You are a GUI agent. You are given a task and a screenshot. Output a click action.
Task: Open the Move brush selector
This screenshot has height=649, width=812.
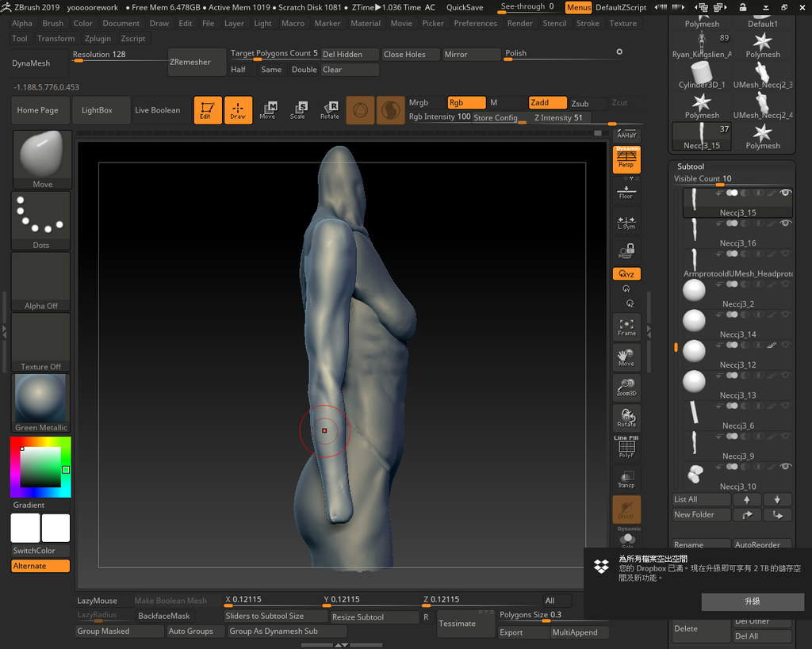[42, 159]
